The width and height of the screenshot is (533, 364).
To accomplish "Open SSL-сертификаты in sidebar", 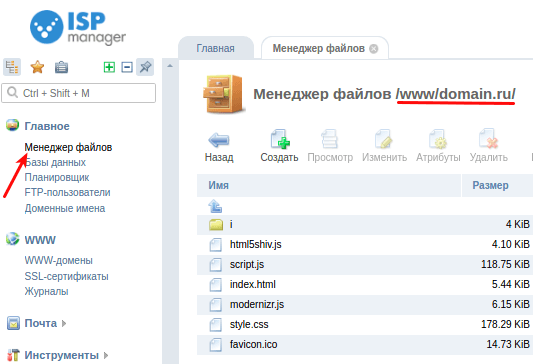I will (66, 276).
